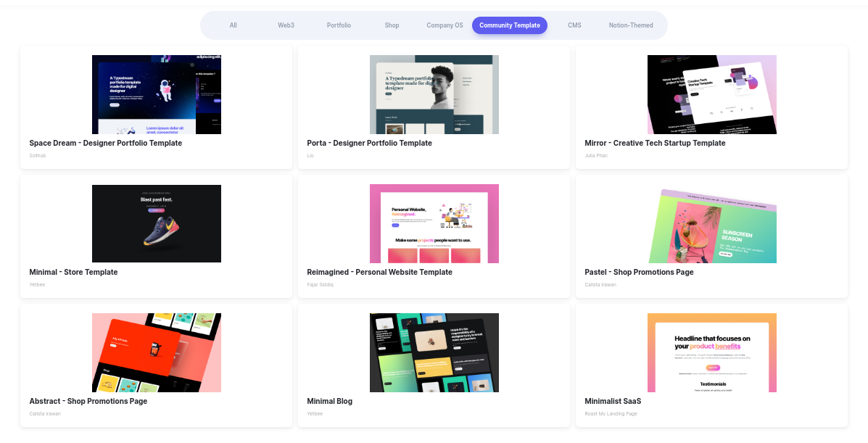Image resolution: width=868 pixels, height=443 pixels.
Task: Click title Pastel - Shop Promotions Page
Action: point(639,272)
